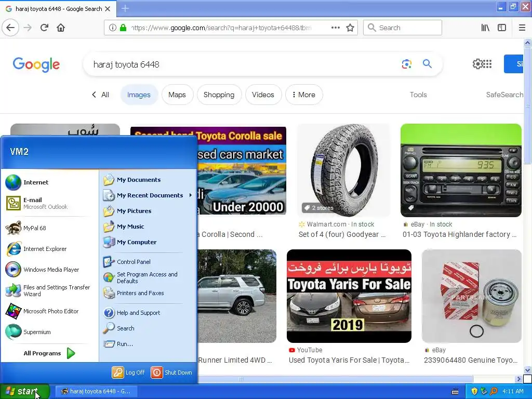Image resolution: width=532 pixels, height=399 pixels.
Task: Open the haraj toyota taskbar button
Action: coord(97,391)
